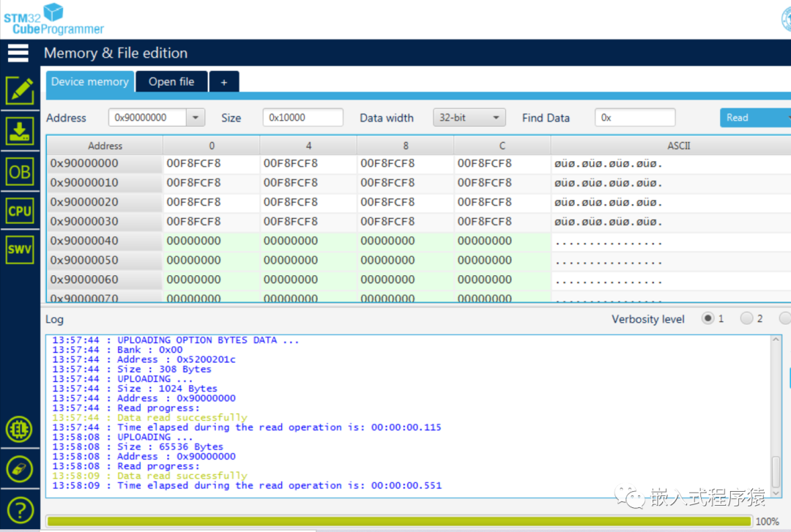Click the full chip erase eraser icon
The image size is (791, 532).
coord(18,470)
